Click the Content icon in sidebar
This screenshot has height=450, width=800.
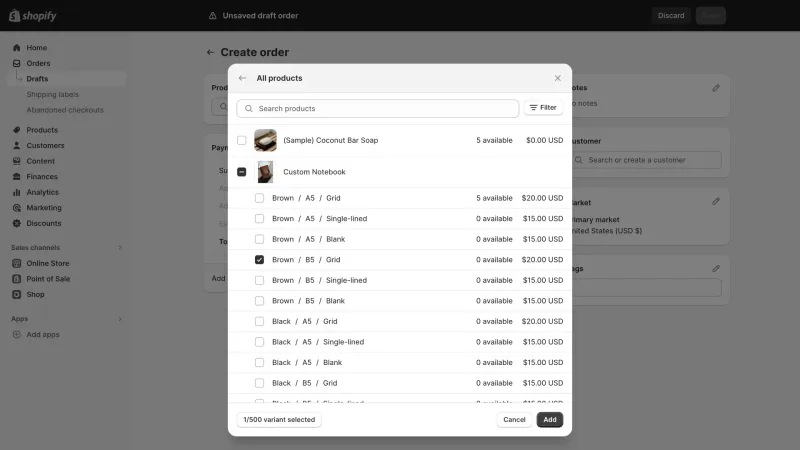tap(16, 161)
